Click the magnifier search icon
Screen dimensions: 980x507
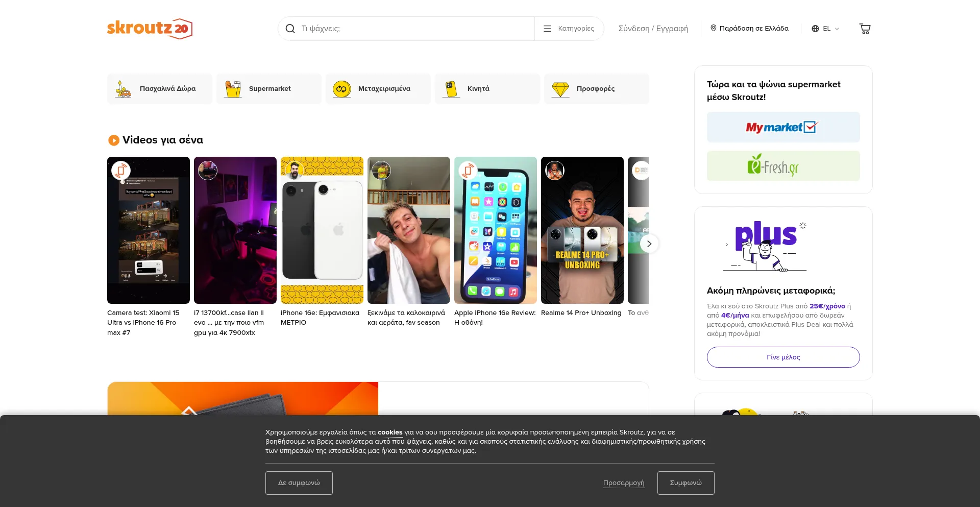click(290, 29)
